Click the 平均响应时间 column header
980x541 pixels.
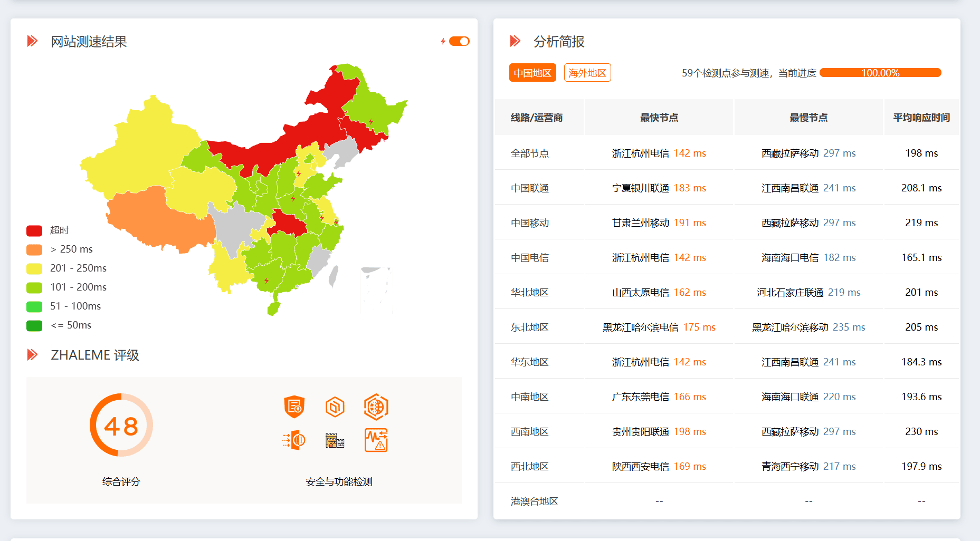coord(921,118)
